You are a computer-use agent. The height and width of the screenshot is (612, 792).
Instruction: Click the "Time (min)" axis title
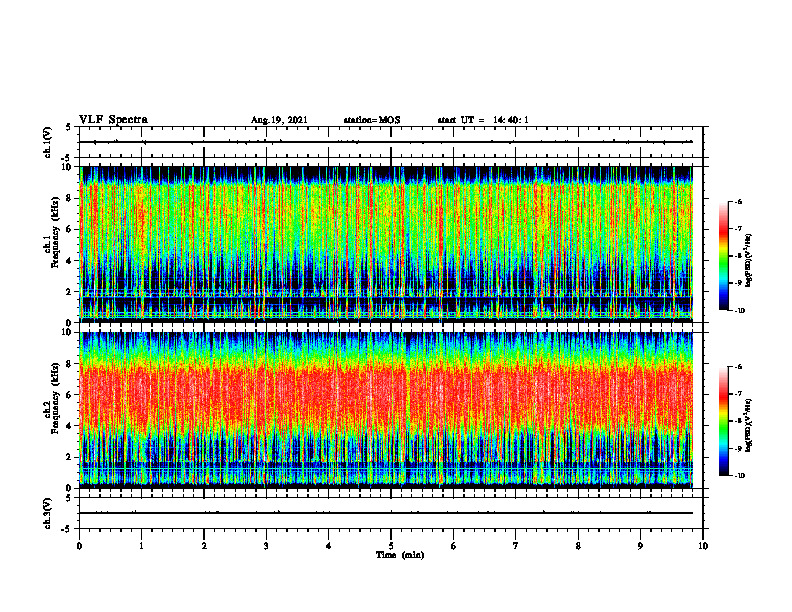click(400, 555)
